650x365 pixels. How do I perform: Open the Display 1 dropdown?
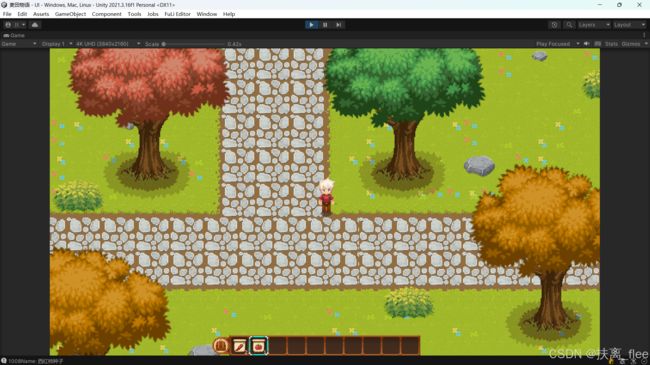coord(57,44)
